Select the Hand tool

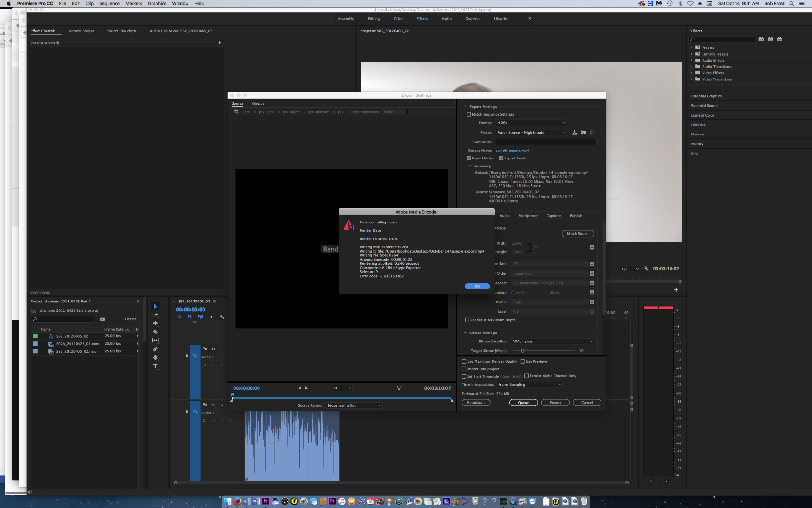156,357
